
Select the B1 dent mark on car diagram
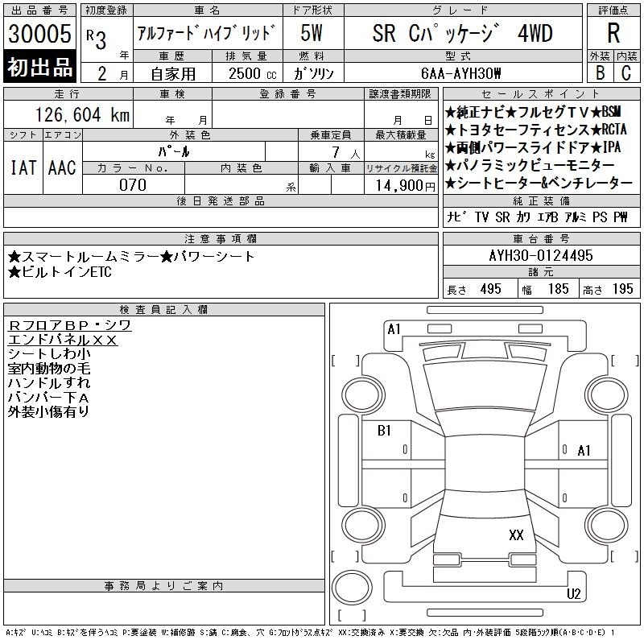pyautogui.click(x=384, y=431)
